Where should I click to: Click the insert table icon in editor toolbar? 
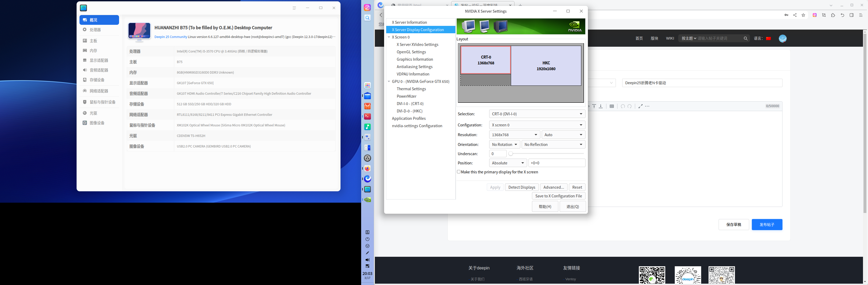pyautogui.click(x=612, y=106)
